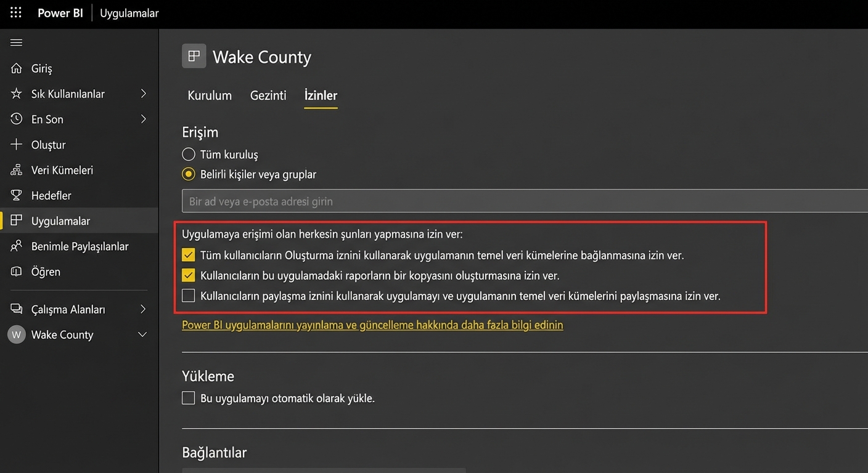
Task: Click the Giriş home icon
Action: [17, 68]
